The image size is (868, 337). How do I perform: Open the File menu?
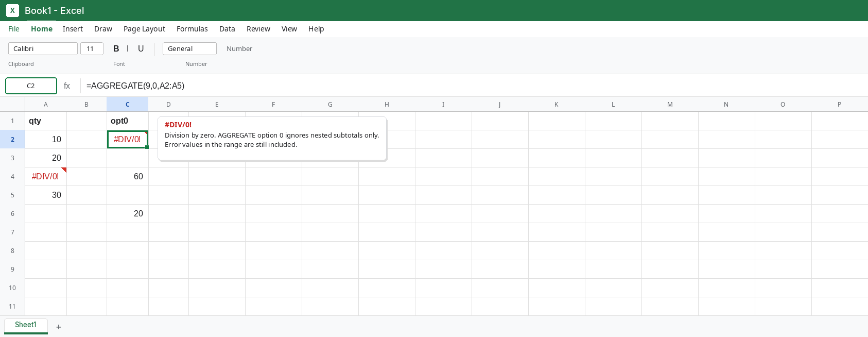pos(14,29)
